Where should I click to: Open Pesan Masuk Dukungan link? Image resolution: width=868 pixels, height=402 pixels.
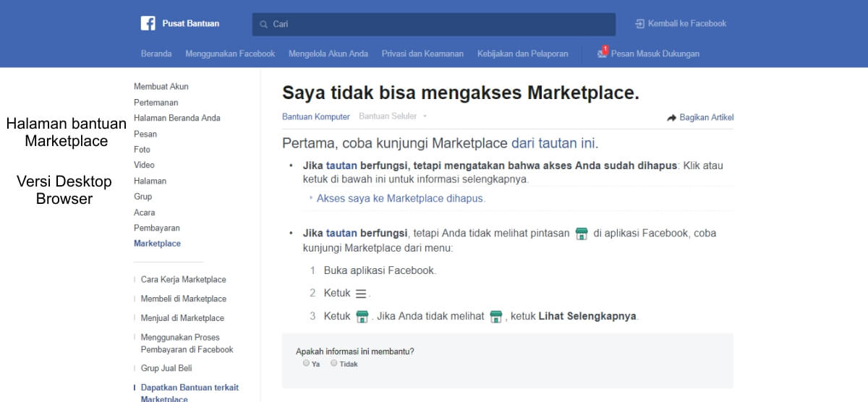(x=655, y=54)
